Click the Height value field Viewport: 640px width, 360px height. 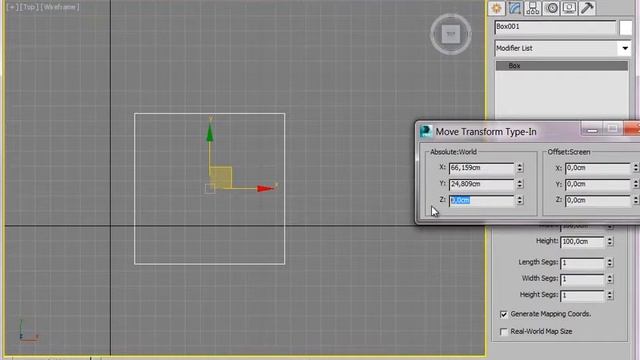pos(582,242)
